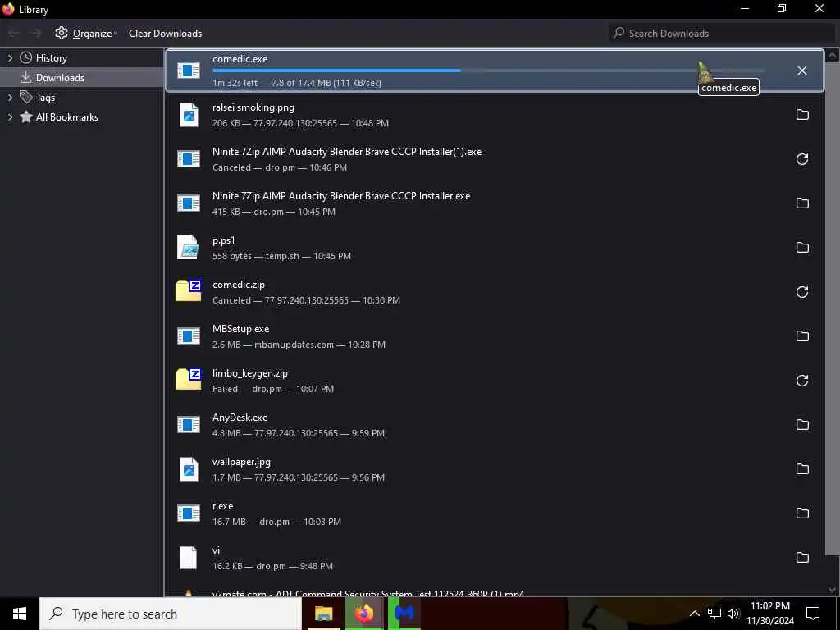The width and height of the screenshot is (840, 630).
Task: Retry failed limbo_keygen.zip download
Action: pyautogui.click(x=802, y=381)
